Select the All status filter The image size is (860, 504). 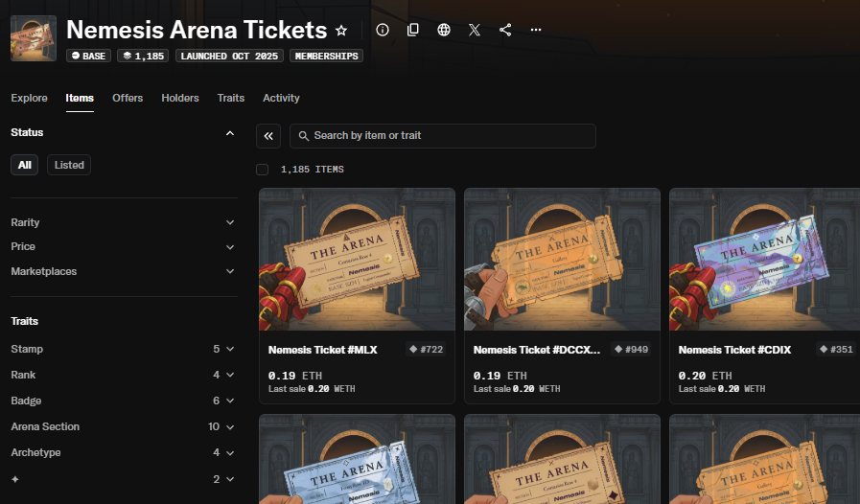(x=25, y=165)
